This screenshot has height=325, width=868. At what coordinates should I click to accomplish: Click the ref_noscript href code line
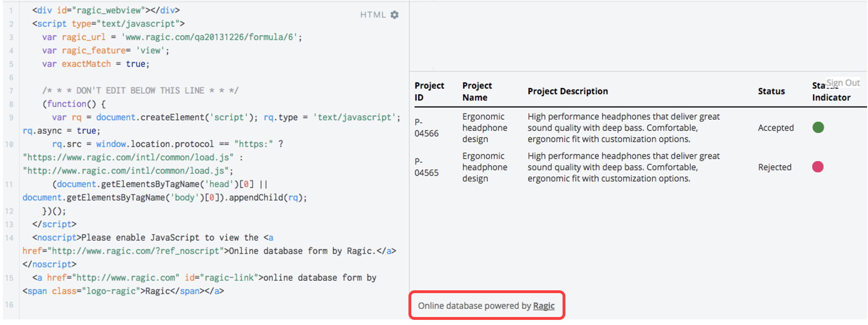[x=209, y=251]
